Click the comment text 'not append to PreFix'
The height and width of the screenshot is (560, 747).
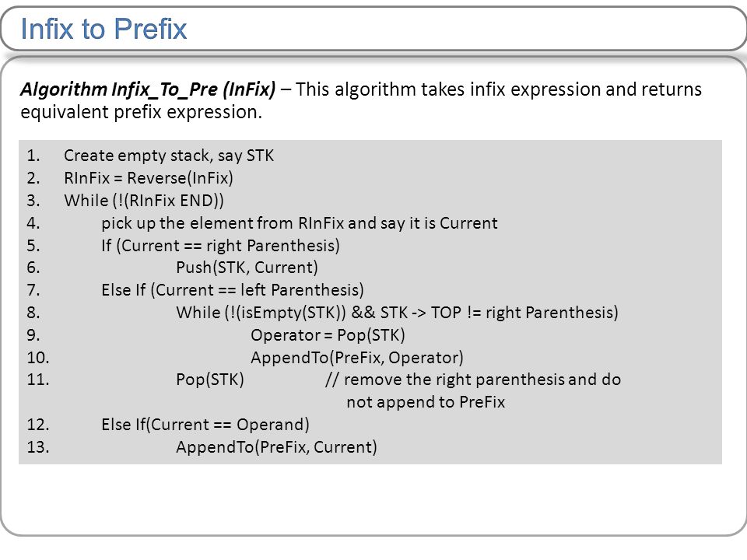tap(426, 402)
